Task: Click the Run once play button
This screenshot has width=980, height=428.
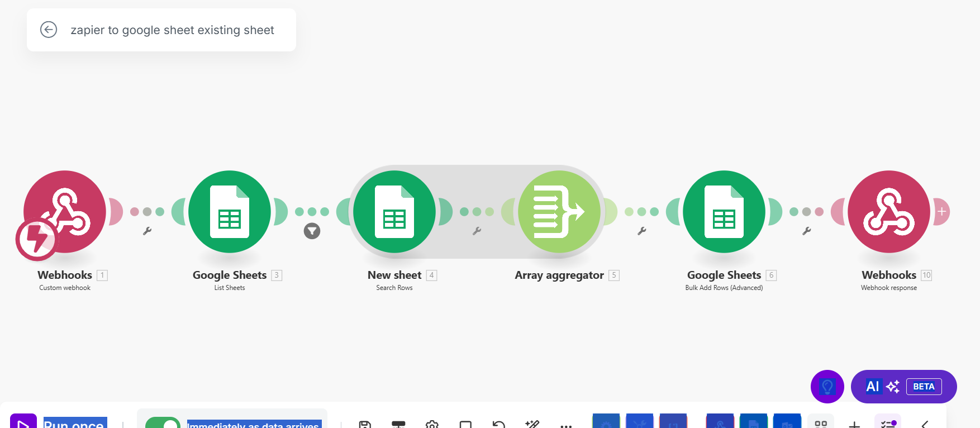Action: pos(23,423)
